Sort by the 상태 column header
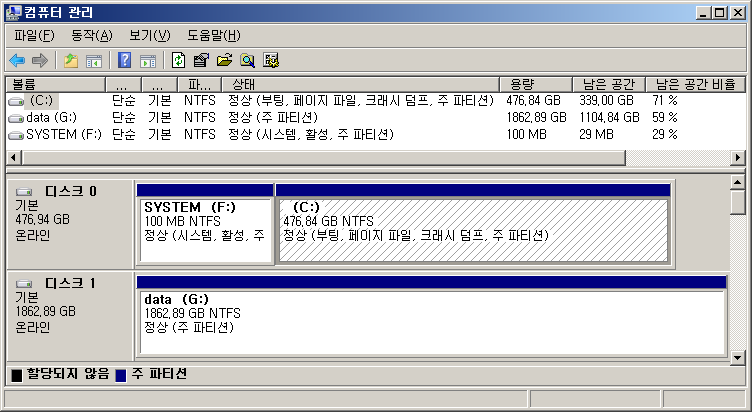Screen dimensions: 752x412 360,84
